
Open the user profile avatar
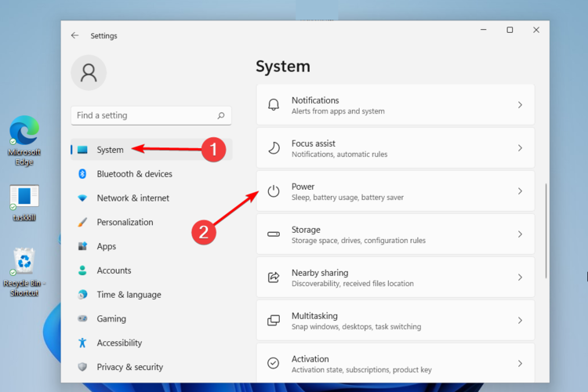coord(89,73)
